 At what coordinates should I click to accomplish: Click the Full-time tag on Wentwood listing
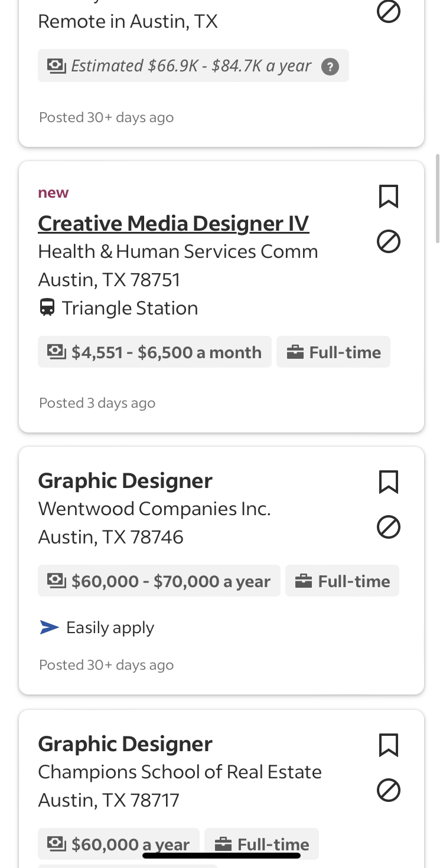(342, 581)
